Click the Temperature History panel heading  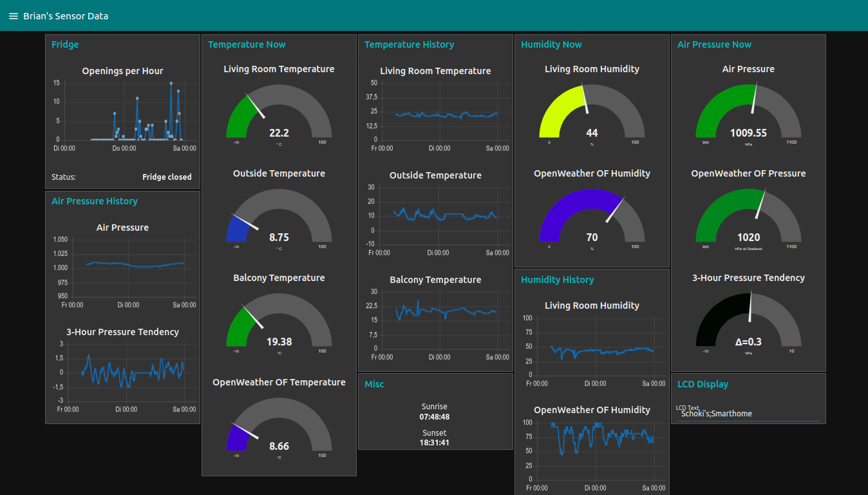[410, 44]
